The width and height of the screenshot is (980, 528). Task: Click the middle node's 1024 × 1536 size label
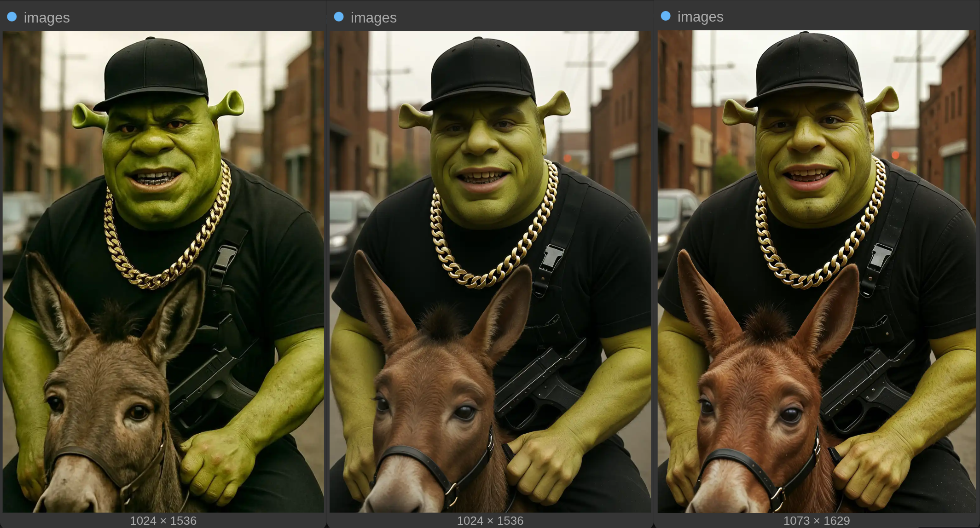[490, 520]
